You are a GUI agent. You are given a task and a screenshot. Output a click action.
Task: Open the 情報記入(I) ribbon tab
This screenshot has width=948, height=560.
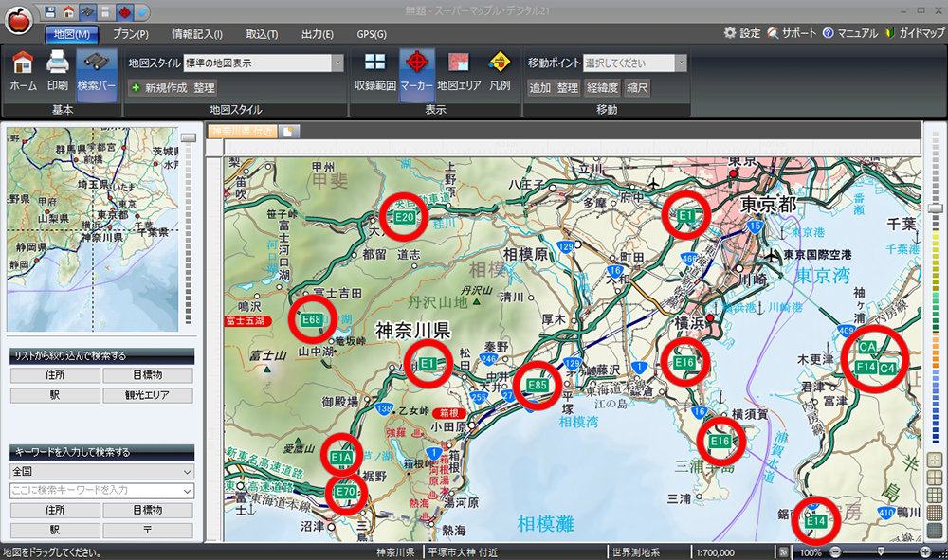tap(197, 34)
